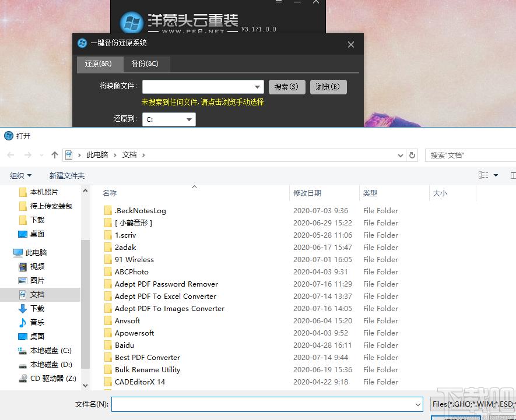This screenshot has width=516, height=420.
Task: Click the up-directory arrow icon
Action: 55,155
